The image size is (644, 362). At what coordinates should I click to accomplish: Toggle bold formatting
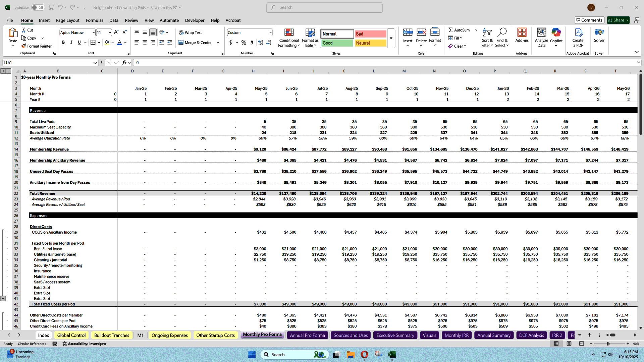[x=63, y=43]
